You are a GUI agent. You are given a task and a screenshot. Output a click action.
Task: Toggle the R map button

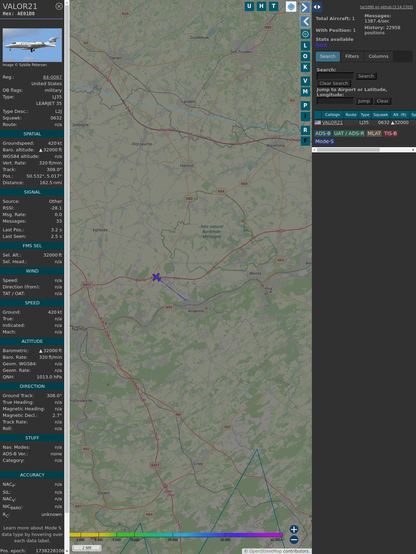pyautogui.click(x=305, y=130)
